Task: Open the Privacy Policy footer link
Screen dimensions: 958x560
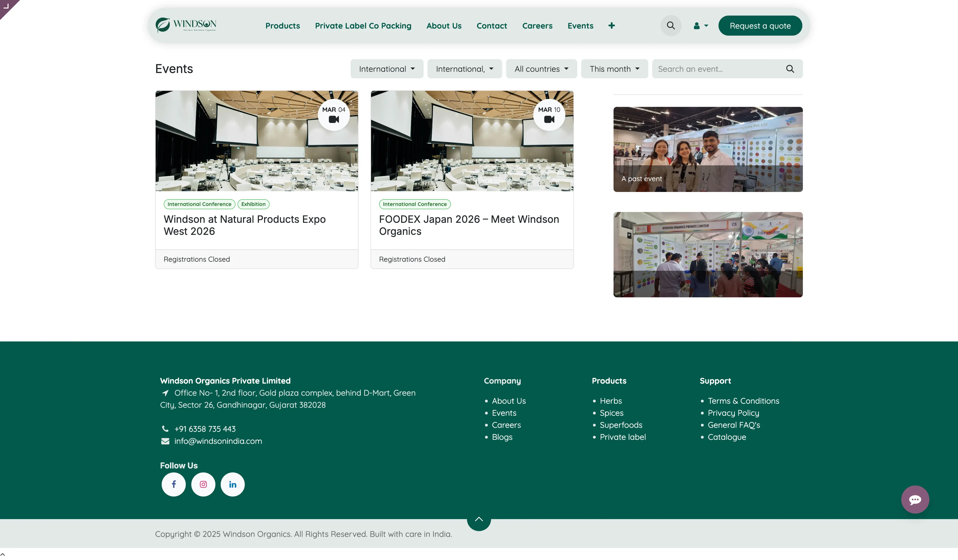Action: [733, 412]
